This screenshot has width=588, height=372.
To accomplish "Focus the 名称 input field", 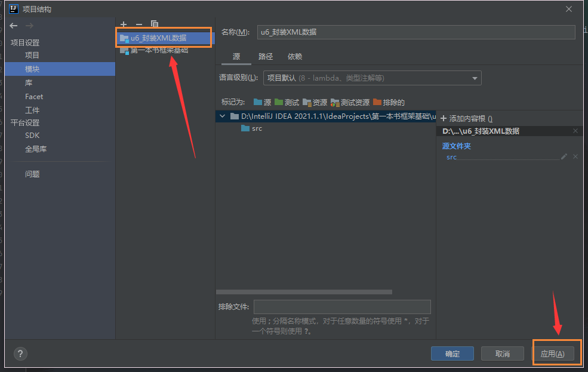I will (416, 32).
